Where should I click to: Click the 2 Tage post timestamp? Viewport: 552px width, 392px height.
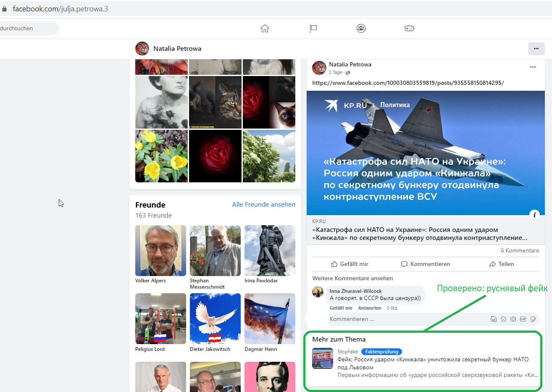click(335, 73)
